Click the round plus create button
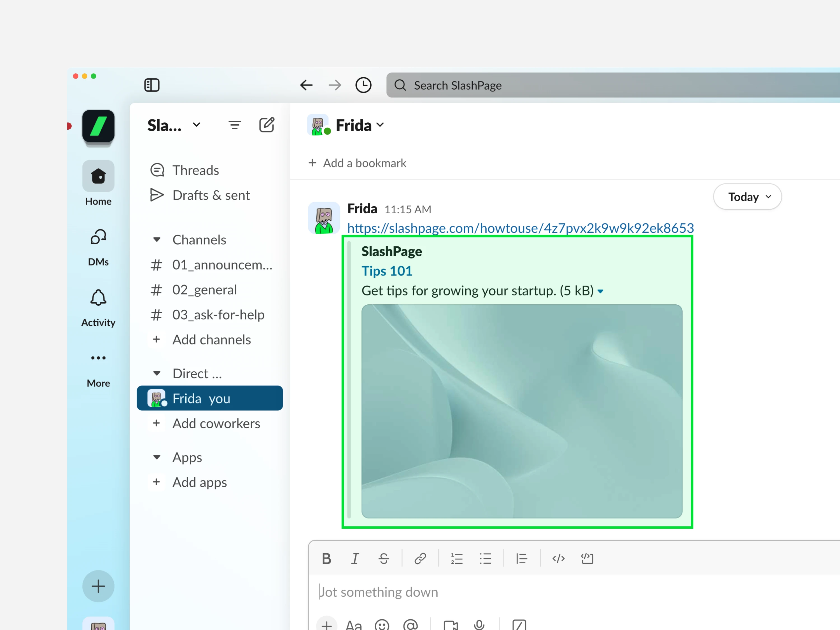Viewport: 840px width, 630px height. coord(98,586)
